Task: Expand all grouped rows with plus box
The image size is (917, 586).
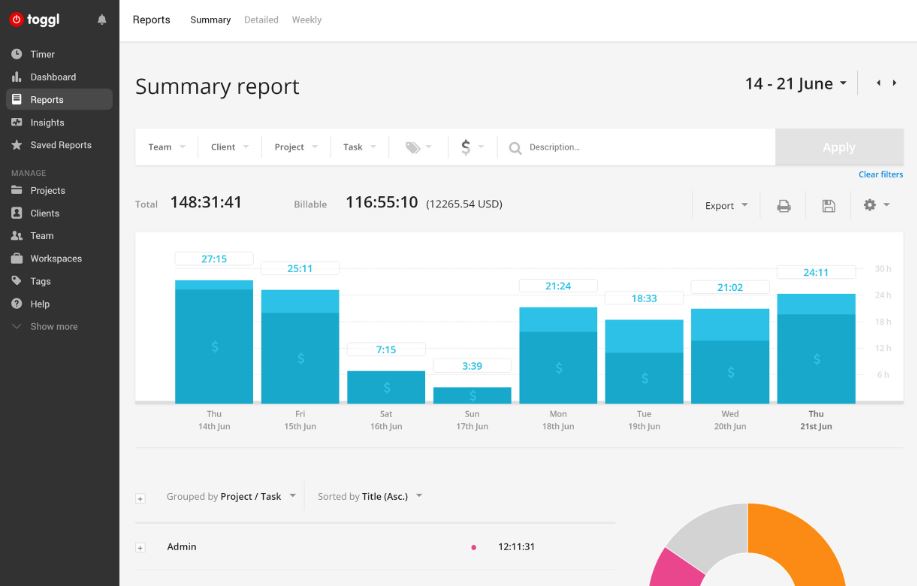Action: [140, 497]
